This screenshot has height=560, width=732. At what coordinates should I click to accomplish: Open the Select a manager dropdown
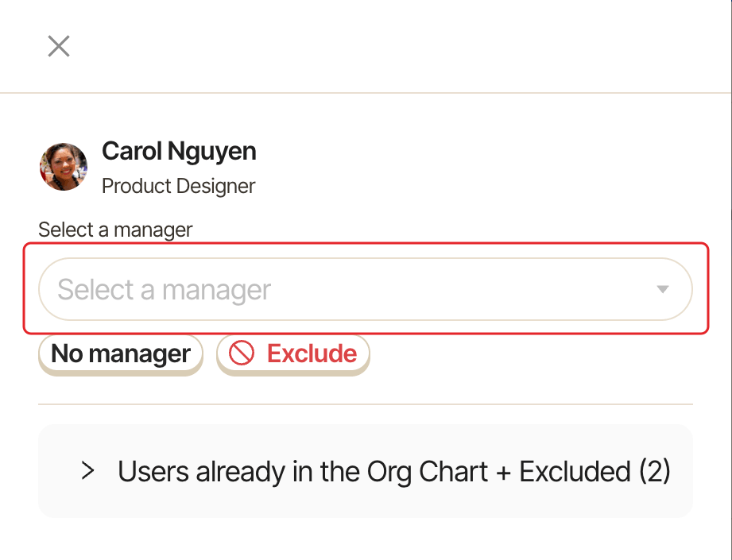tap(366, 289)
